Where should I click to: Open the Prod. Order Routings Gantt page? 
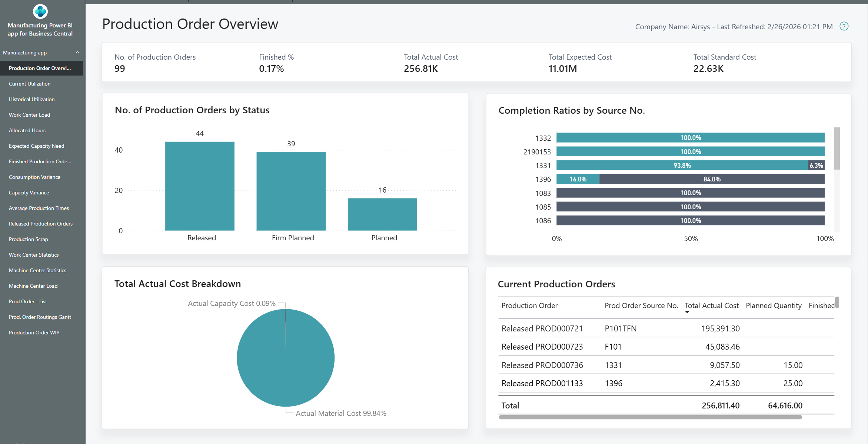(40, 317)
